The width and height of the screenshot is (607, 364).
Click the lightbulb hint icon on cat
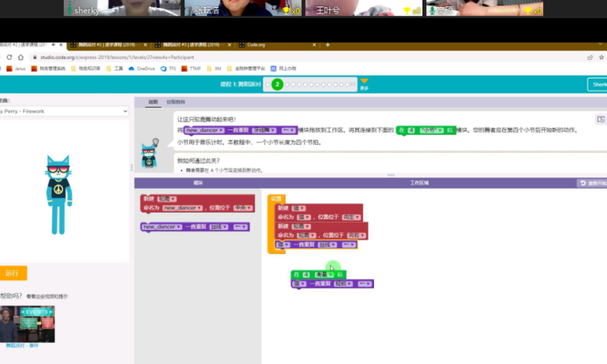tap(155, 142)
